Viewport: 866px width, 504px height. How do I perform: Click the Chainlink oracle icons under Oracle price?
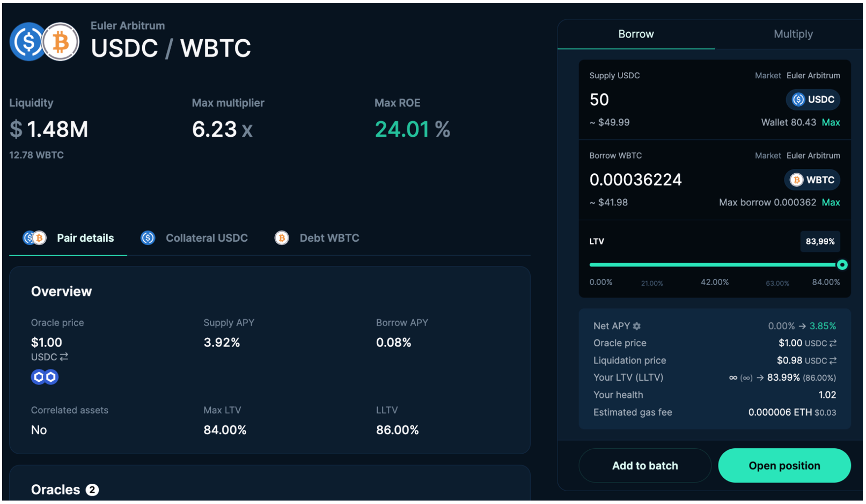coord(45,377)
